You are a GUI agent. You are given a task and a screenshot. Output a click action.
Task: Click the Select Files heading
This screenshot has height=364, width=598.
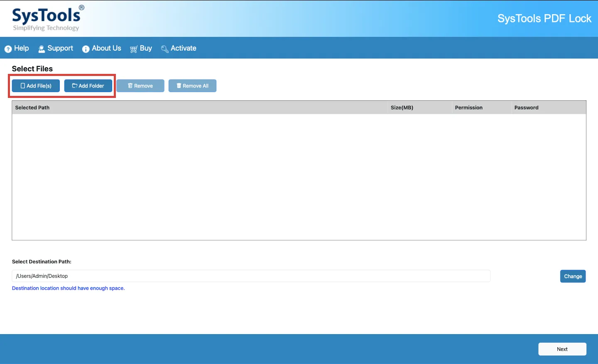(x=32, y=69)
